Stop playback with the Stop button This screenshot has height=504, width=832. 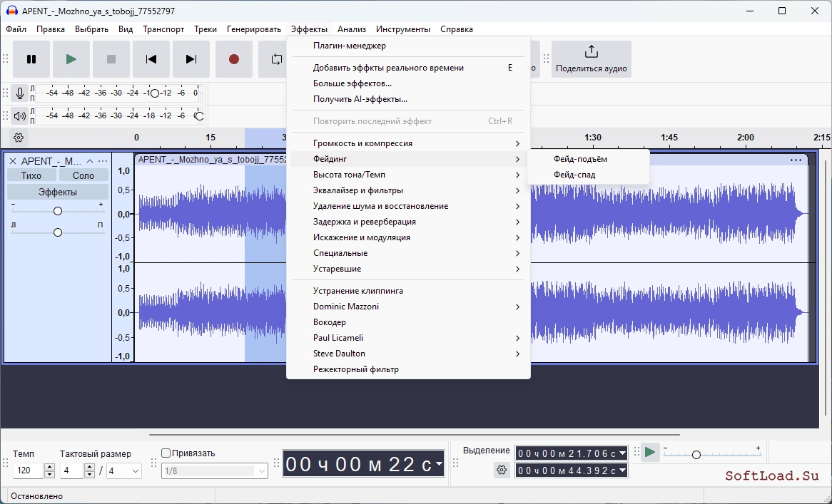(x=111, y=59)
